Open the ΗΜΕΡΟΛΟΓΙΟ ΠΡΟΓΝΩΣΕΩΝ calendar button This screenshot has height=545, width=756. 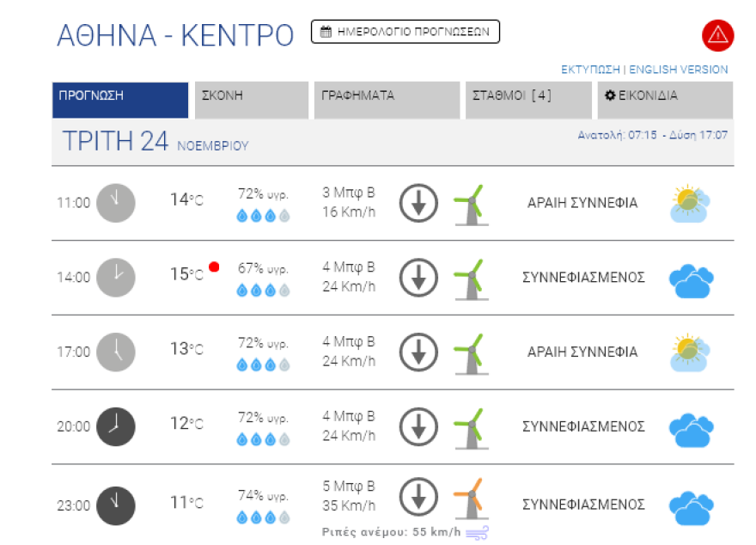[x=405, y=32]
